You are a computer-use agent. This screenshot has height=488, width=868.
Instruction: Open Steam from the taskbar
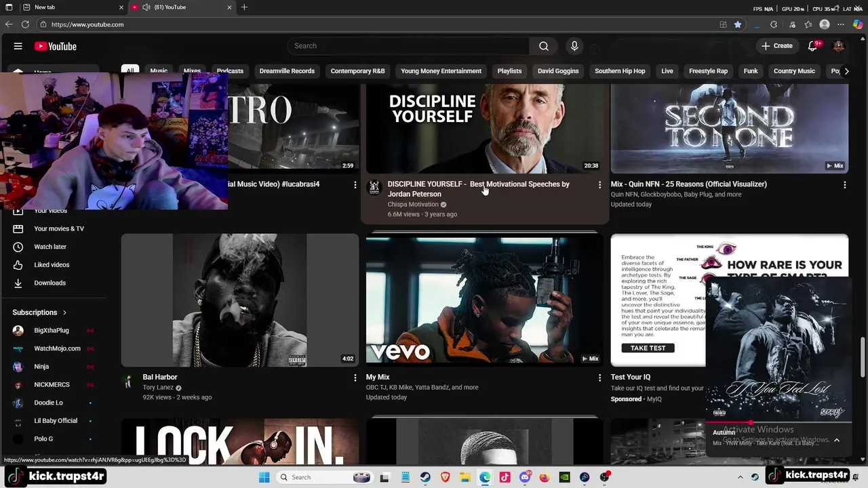coord(425,477)
